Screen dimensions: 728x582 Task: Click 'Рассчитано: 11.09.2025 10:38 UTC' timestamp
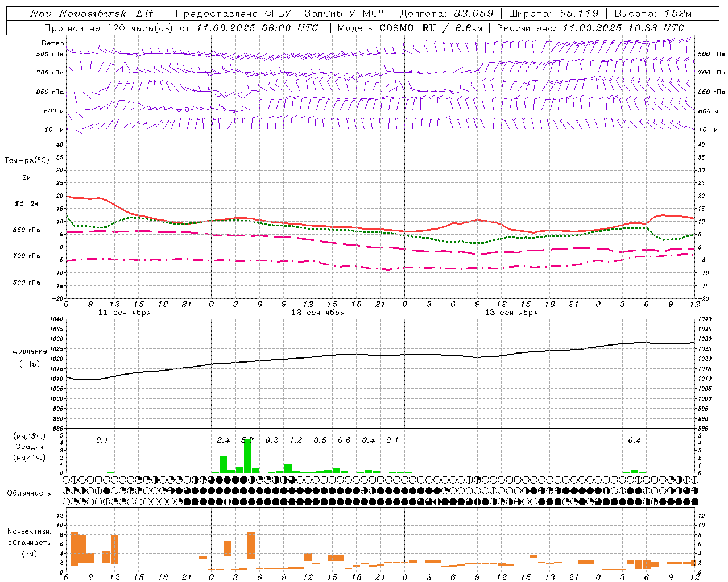590,28
